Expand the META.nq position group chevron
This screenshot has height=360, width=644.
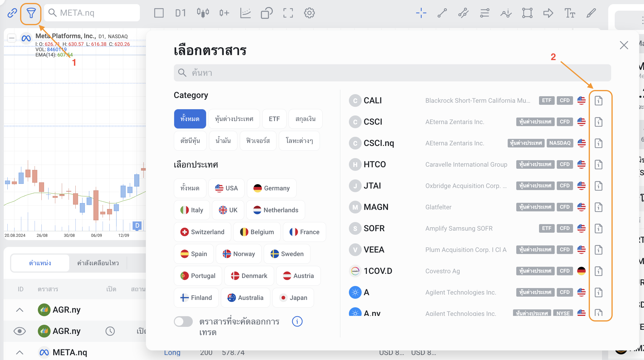point(20,352)
